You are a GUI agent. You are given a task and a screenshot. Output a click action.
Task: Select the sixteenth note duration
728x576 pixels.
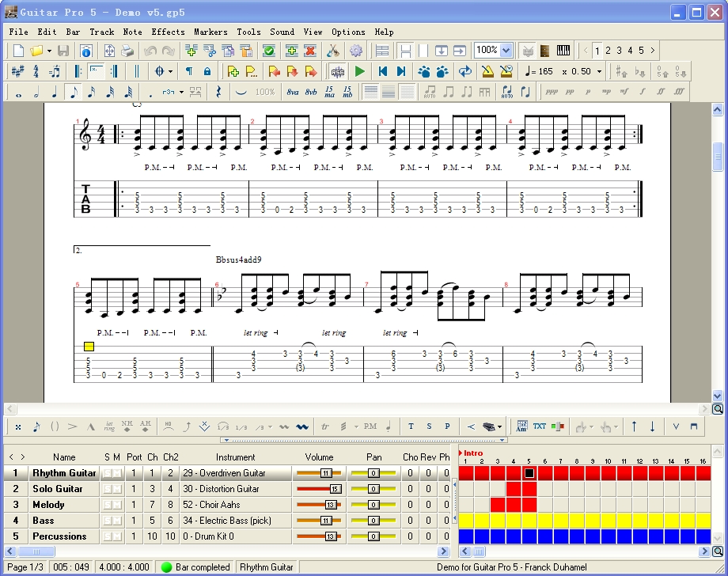tap(92, 93)
